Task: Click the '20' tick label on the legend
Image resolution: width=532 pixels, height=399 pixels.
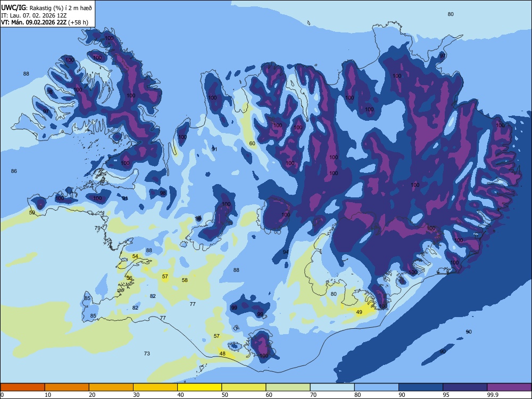Action: (92, 395)
